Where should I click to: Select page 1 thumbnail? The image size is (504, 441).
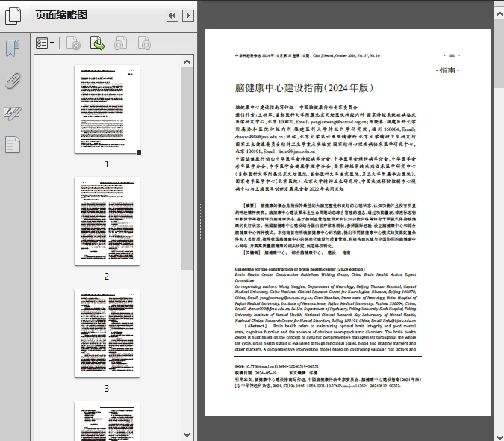(107, 111)
